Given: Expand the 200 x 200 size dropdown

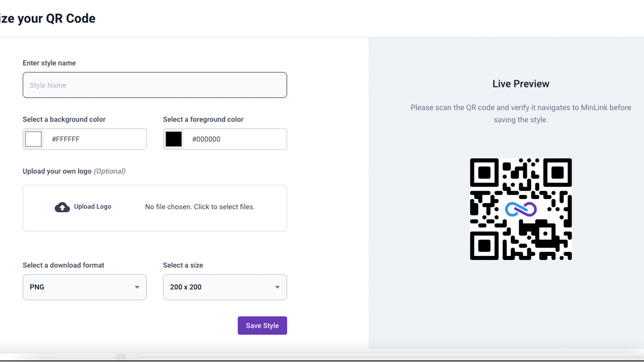Looking at the screenshot, I should point(225,287).
